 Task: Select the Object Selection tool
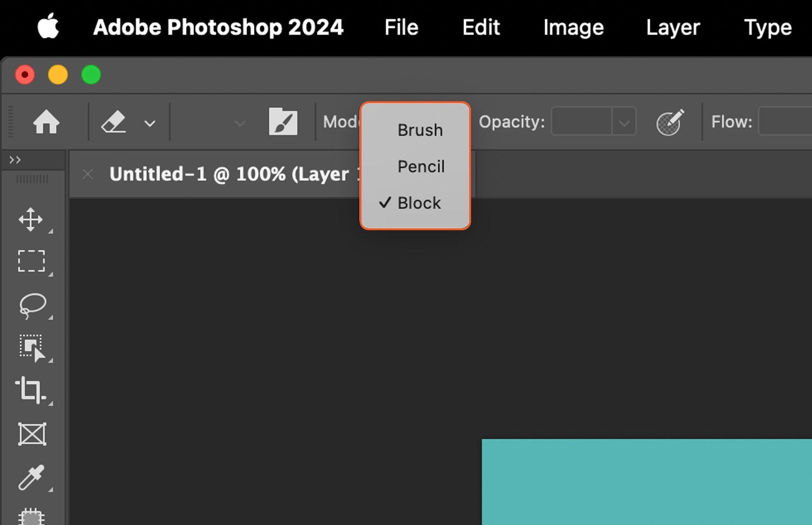(32, 348)
